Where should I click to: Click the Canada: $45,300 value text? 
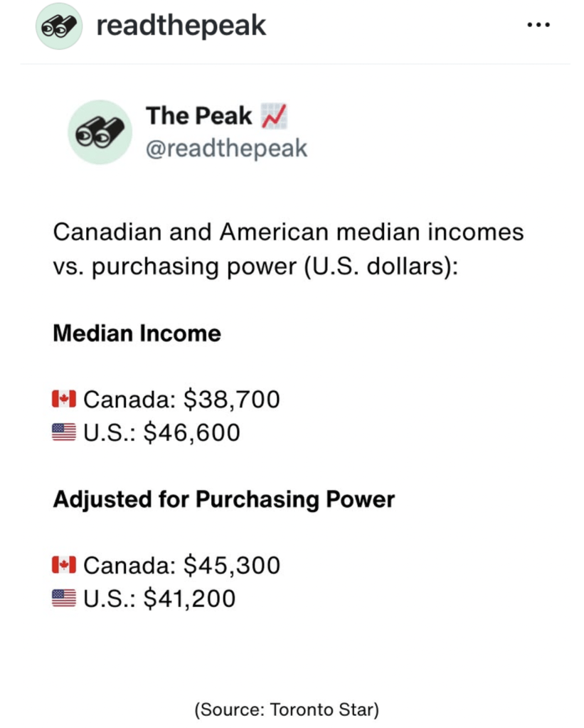(x=181, y=565)
